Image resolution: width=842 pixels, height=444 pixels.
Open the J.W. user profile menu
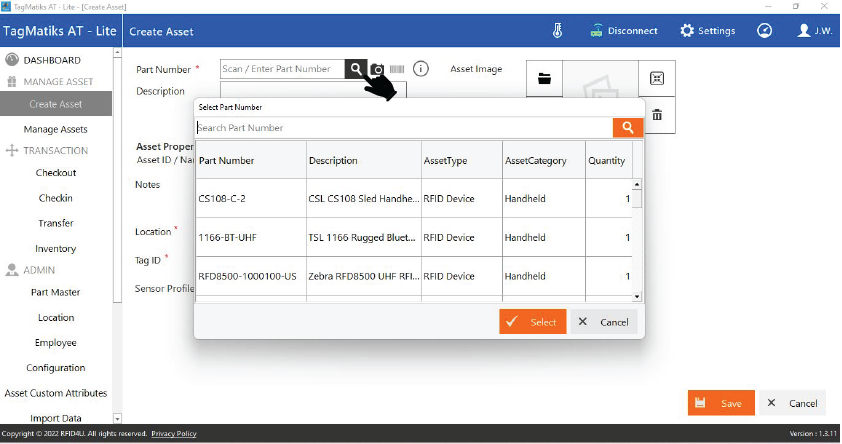(x=815, y=30)
